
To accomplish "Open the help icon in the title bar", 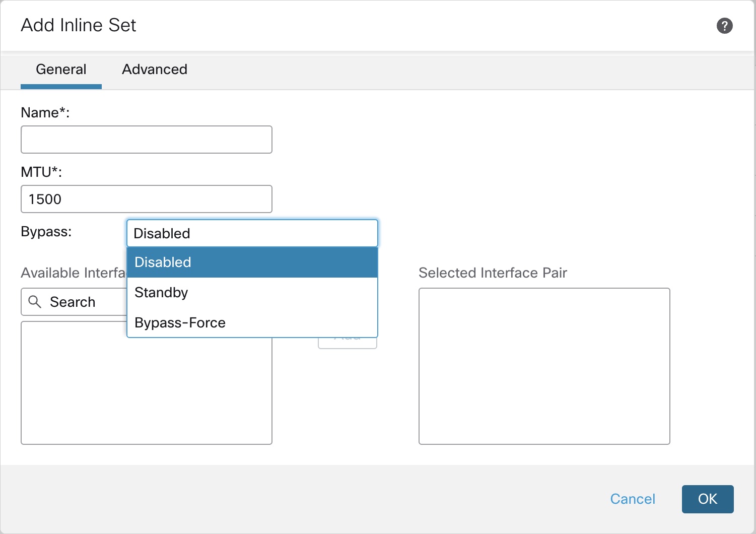I will (x=725, y=25).
